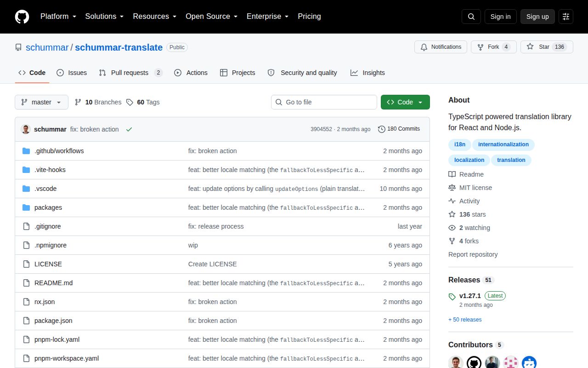
Task: Click the packages folder icon
Action: 26,207
